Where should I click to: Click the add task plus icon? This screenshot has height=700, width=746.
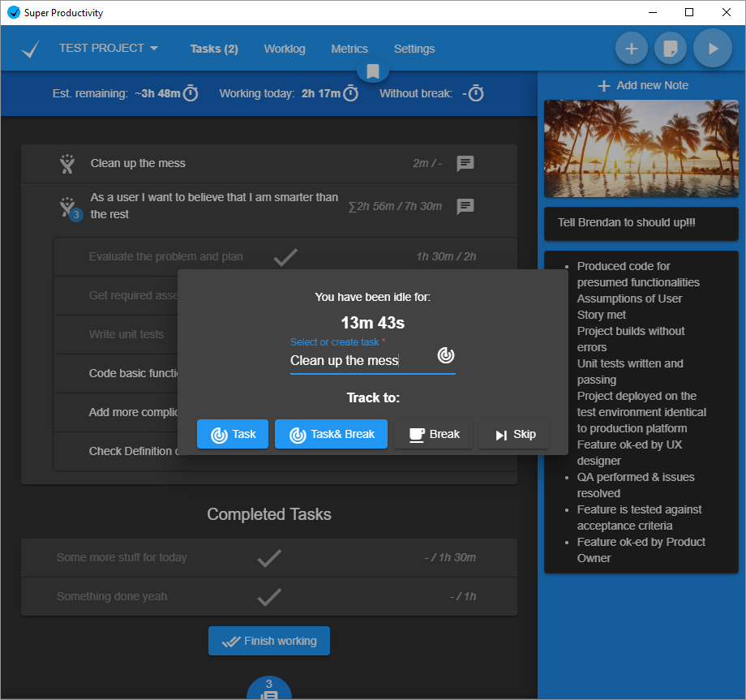coord(631,49)
